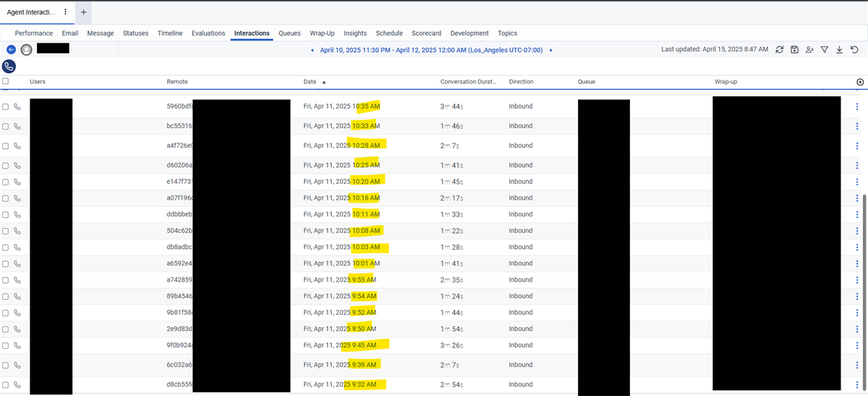Image resolution: width=868 pixels, height=396 pixels.
Task: Click the blue phone media type icon
Action: [9, 66]
